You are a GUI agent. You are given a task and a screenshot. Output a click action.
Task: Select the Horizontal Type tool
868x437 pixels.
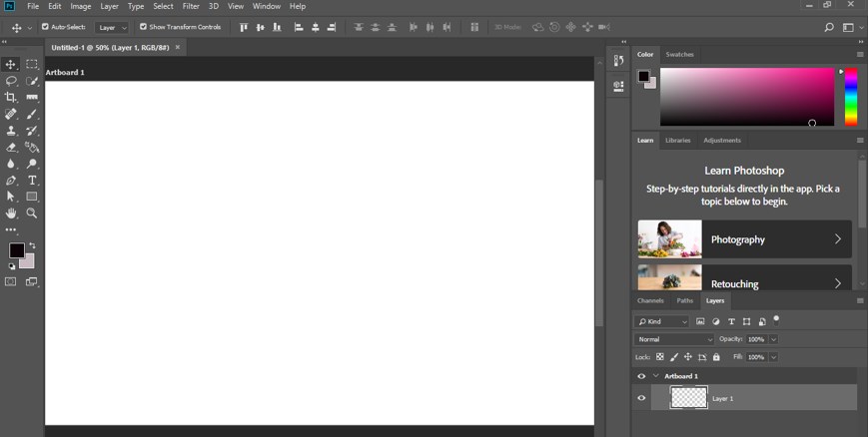click(x=32, y=181)
